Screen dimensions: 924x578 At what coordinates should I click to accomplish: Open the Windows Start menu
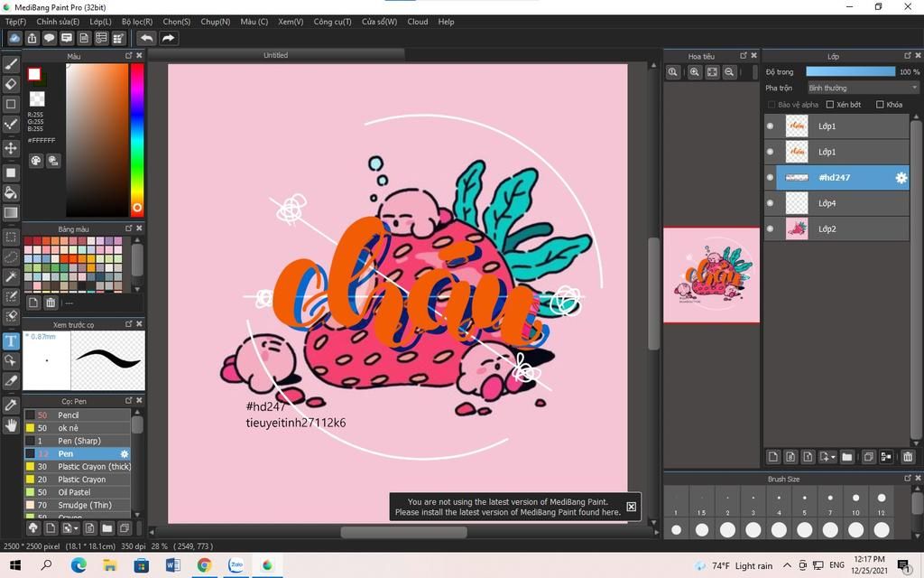[14, 565]
